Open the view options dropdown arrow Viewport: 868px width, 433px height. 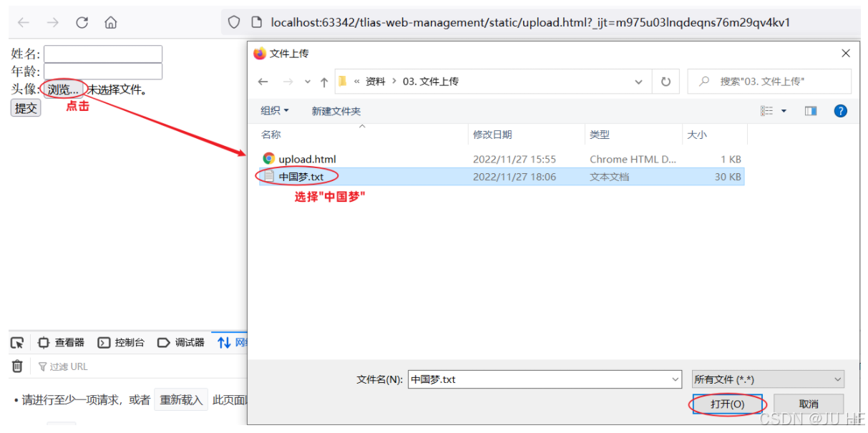coord(784,111)
